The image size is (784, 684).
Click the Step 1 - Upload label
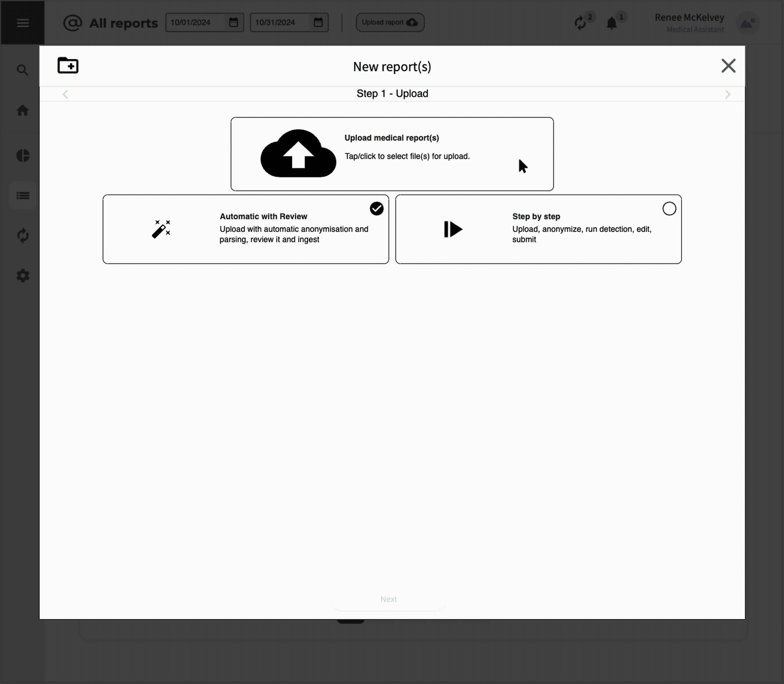(392, 94)
